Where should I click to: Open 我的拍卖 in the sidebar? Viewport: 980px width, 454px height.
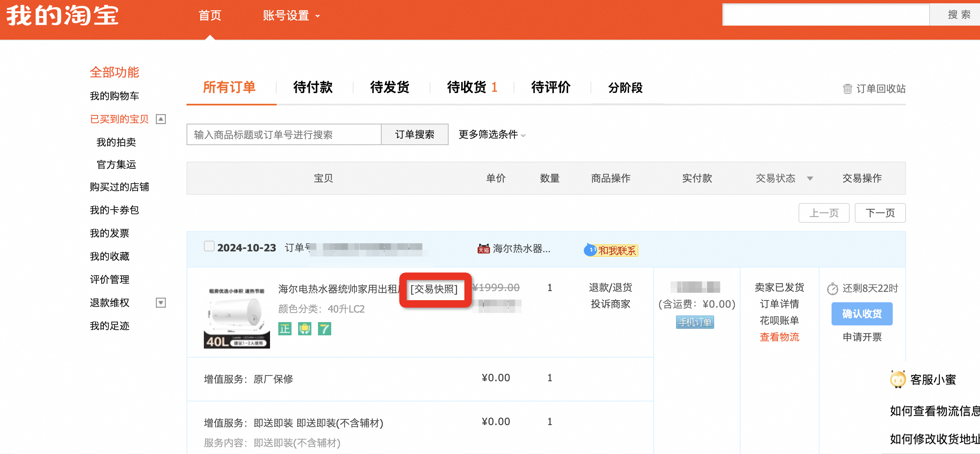(116, 143)
